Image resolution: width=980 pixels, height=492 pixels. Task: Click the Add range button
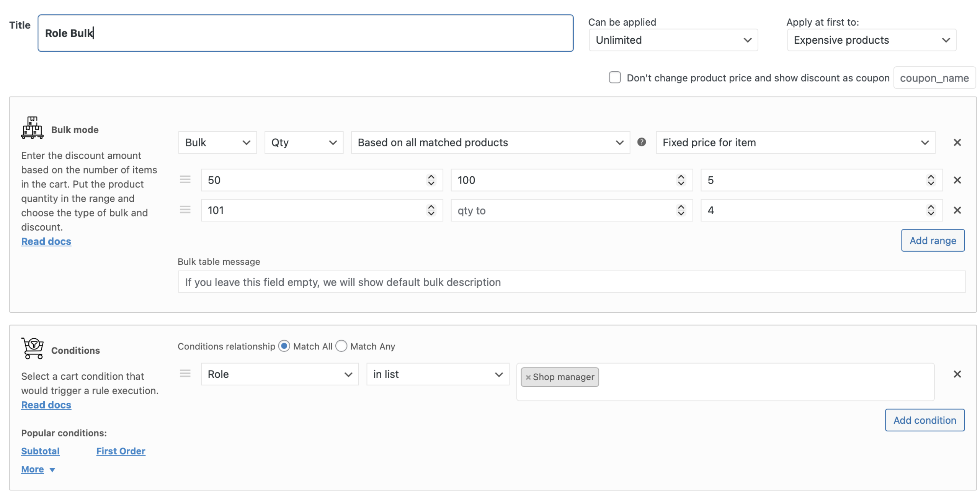[932, 241]
